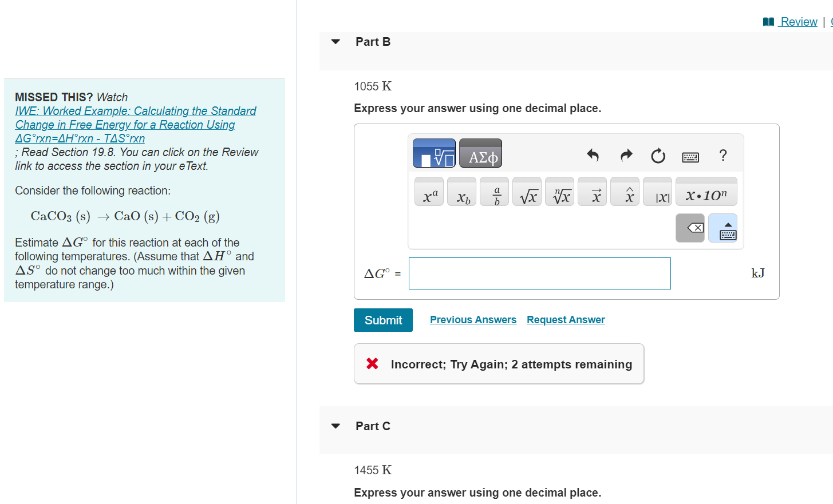833x504 pixels.
Task: Open the IWE Worked Example video link
Action: [136, 125]
